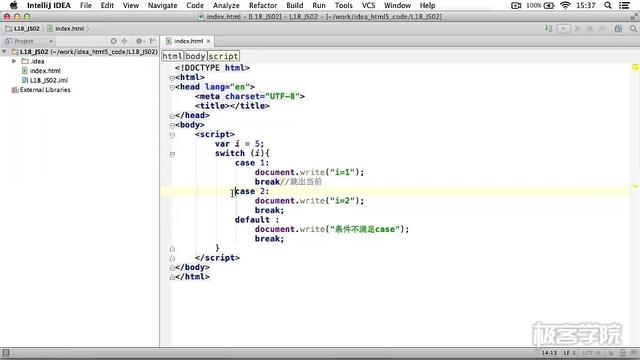
Task: Open the Build menu
Action: [x=295, y=5]
